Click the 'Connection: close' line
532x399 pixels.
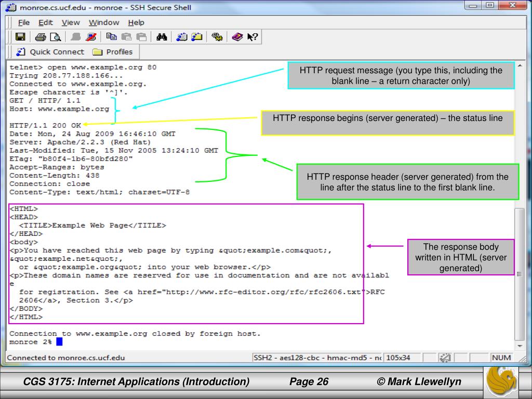click(x=49, y=183)
